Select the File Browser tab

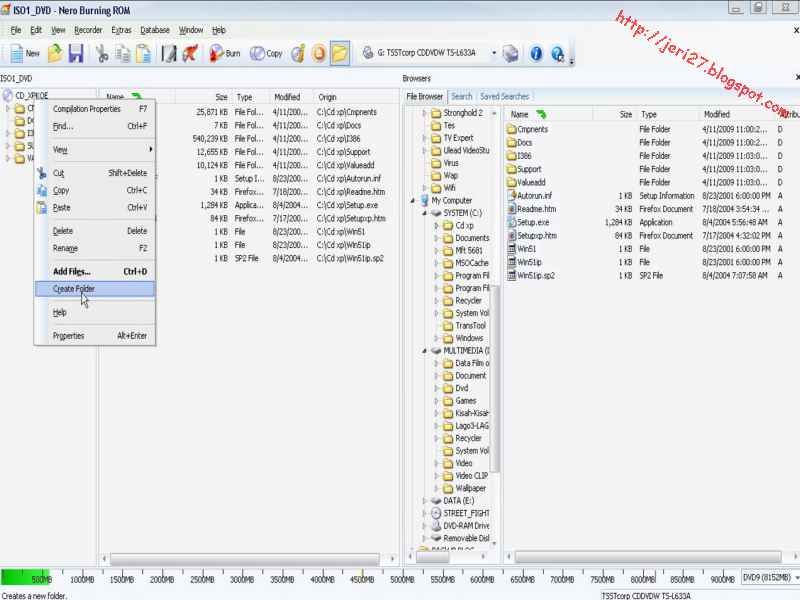click(424, 96)
